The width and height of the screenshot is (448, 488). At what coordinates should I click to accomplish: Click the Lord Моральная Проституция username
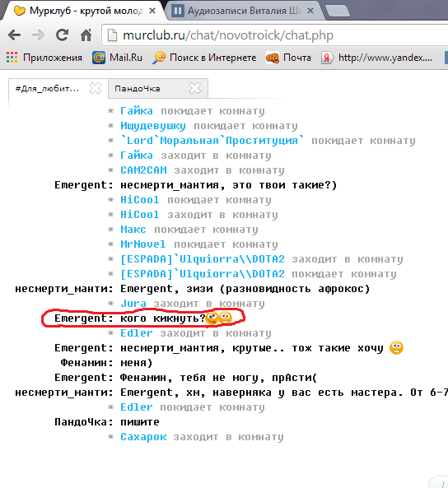(212, 141)
